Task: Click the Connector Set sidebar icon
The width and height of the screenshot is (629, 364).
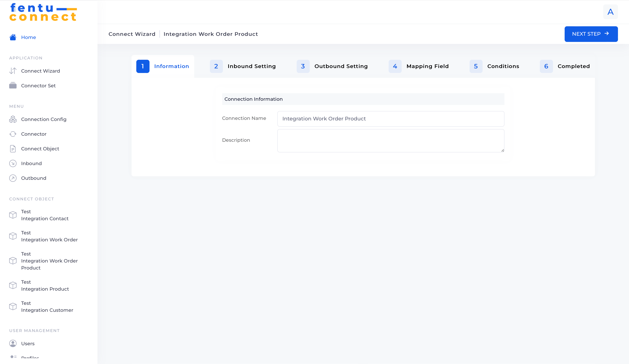Action: pos(13,85)
